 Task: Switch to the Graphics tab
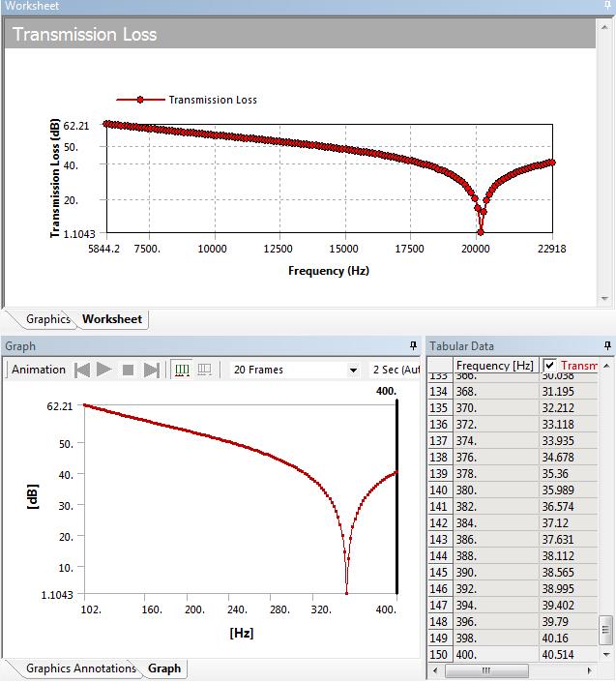pyautogui.click(x=48, y=319)
